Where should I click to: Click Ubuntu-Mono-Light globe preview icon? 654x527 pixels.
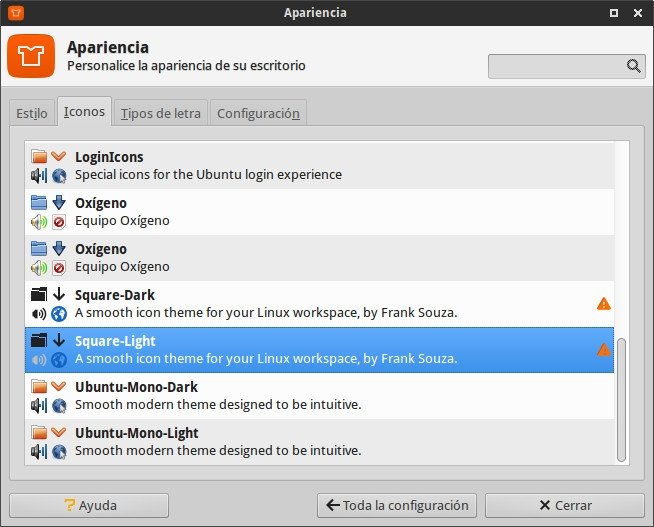pos(59,451)
